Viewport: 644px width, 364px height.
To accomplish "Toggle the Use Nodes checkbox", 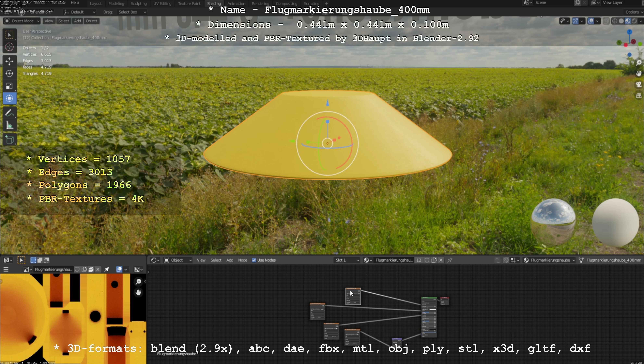I will click(x=254, y=260).
